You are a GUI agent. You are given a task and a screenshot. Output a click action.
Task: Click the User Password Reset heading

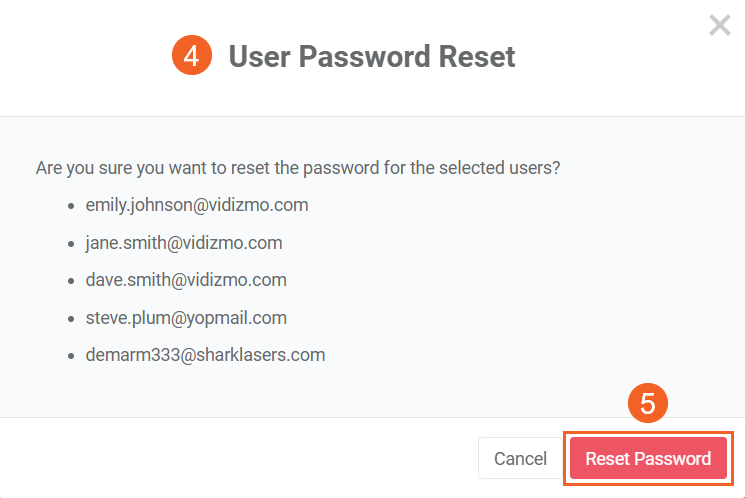372,56
